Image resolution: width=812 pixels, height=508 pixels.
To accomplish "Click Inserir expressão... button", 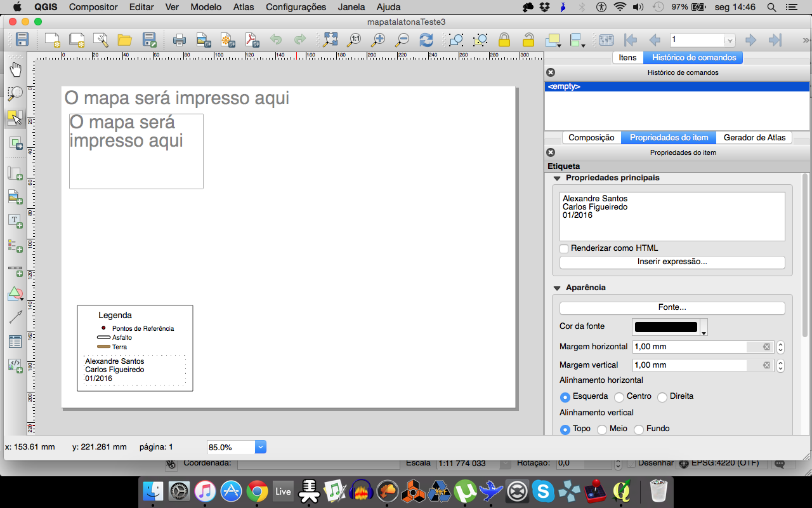I will pos(672,262).
